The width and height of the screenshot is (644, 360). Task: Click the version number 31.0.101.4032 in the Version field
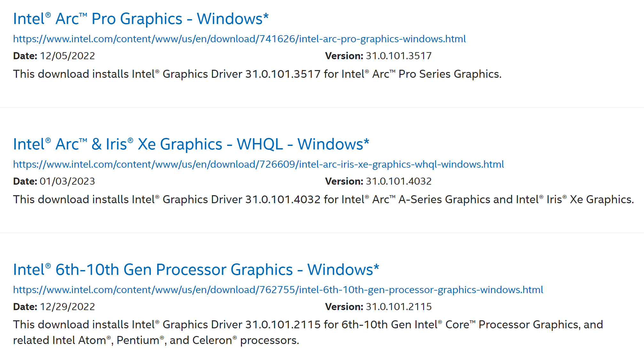(x=399, y=181)
